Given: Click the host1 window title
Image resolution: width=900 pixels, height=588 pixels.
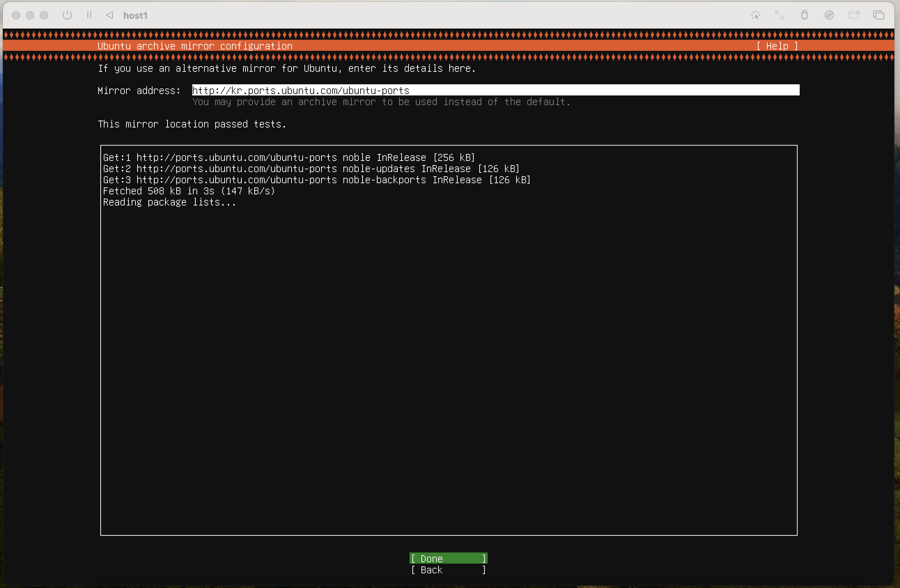Looking at the screenshot, I should point(135,16).
